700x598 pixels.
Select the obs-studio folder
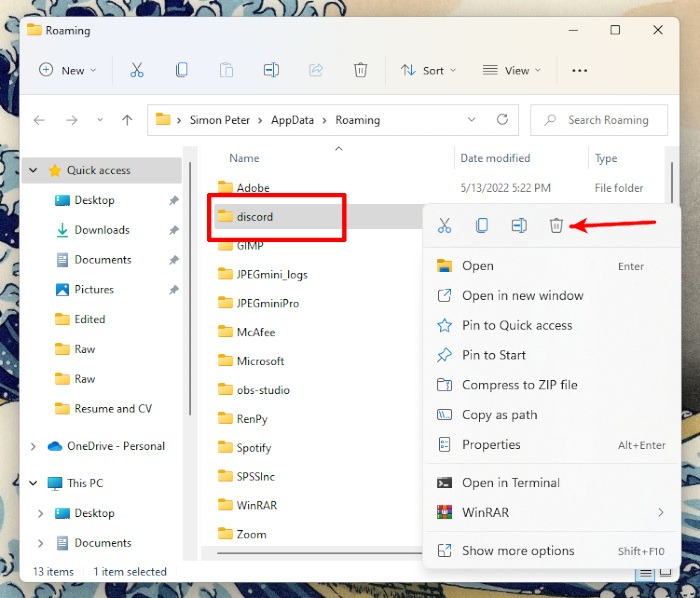263,390
